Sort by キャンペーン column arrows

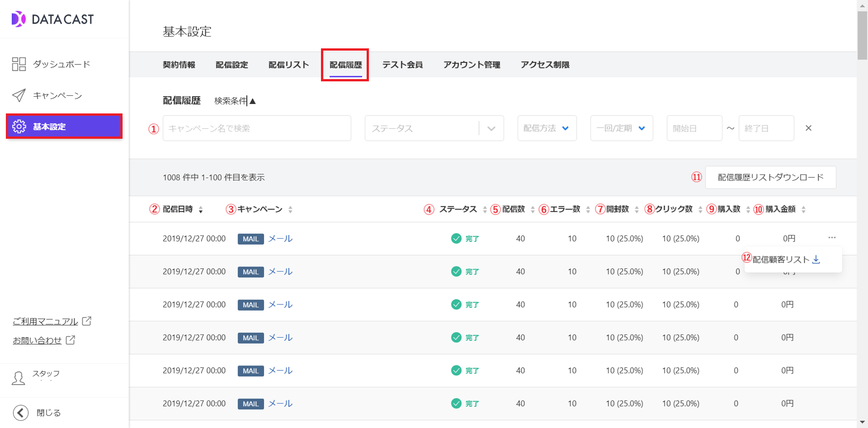pyautogui.click(x=290, y=209)
